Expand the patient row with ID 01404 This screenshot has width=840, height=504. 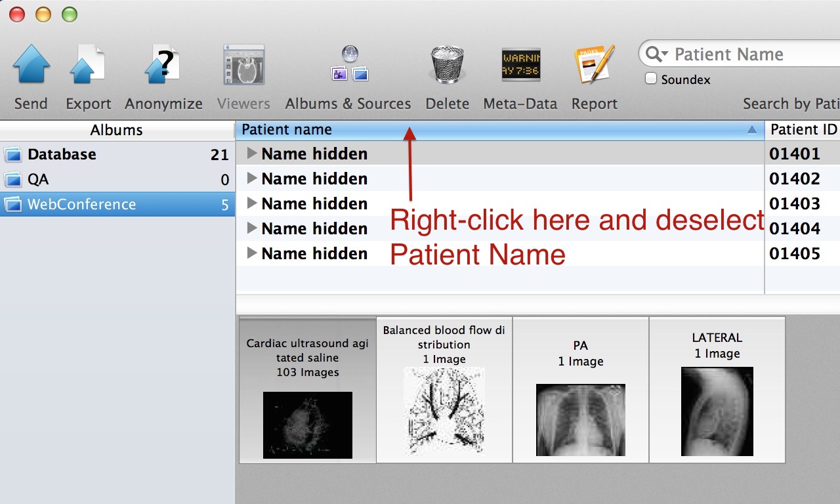(x=252, y=228)
